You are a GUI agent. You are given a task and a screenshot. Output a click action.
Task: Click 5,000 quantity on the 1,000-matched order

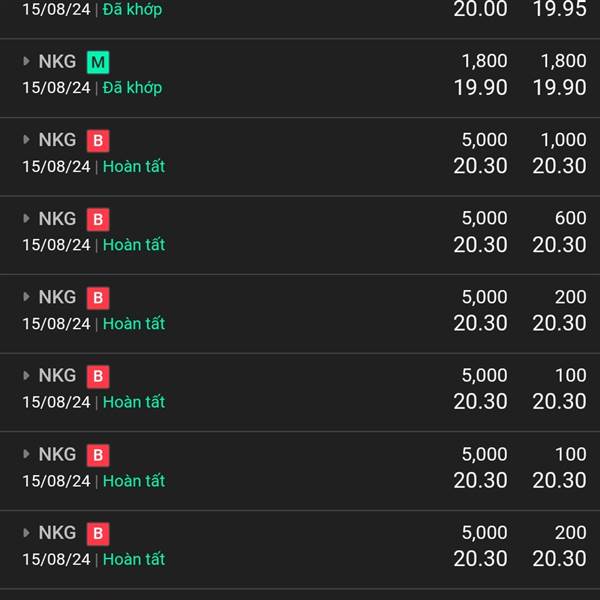pos(484,140)
